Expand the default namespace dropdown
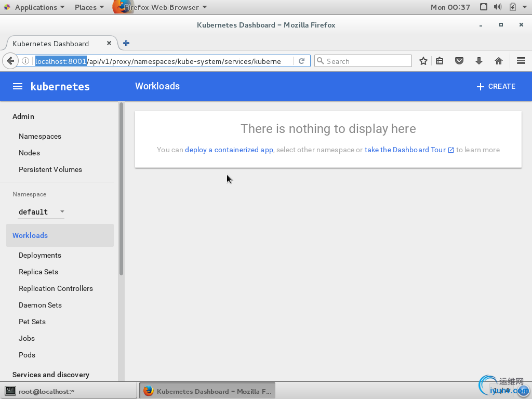Screen dimensions: 532x399 (x=41, y=212)
